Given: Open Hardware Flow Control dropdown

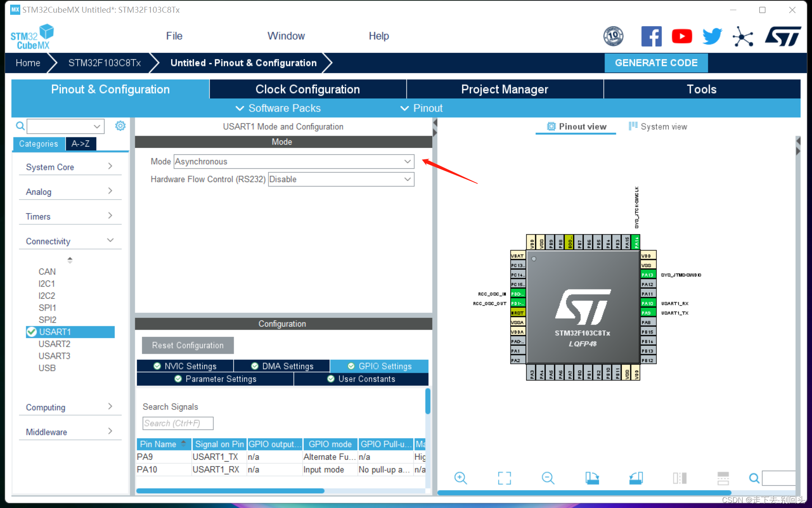Looking at the screenshot, I should 341,179.
